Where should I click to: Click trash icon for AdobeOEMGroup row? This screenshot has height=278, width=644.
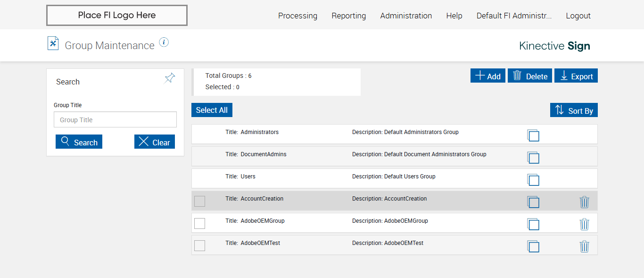(584, 224)
